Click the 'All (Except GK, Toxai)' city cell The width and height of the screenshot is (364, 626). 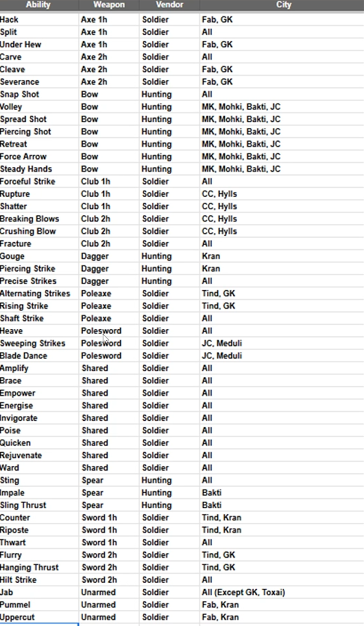click(282, 592)
